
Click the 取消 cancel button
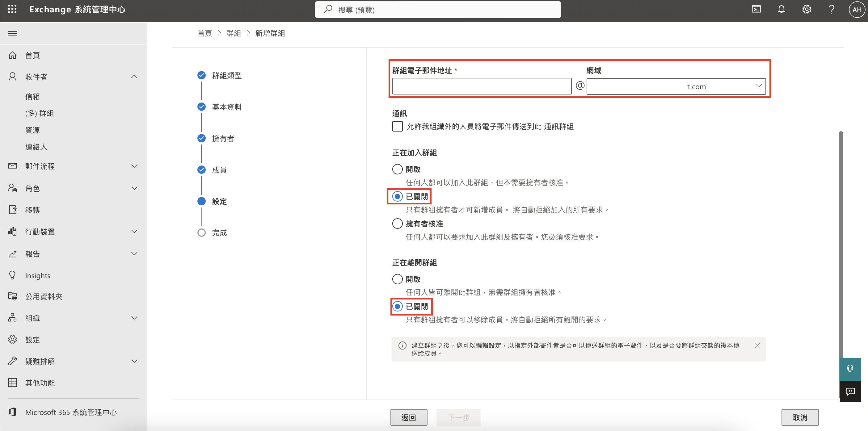[800, 417]
